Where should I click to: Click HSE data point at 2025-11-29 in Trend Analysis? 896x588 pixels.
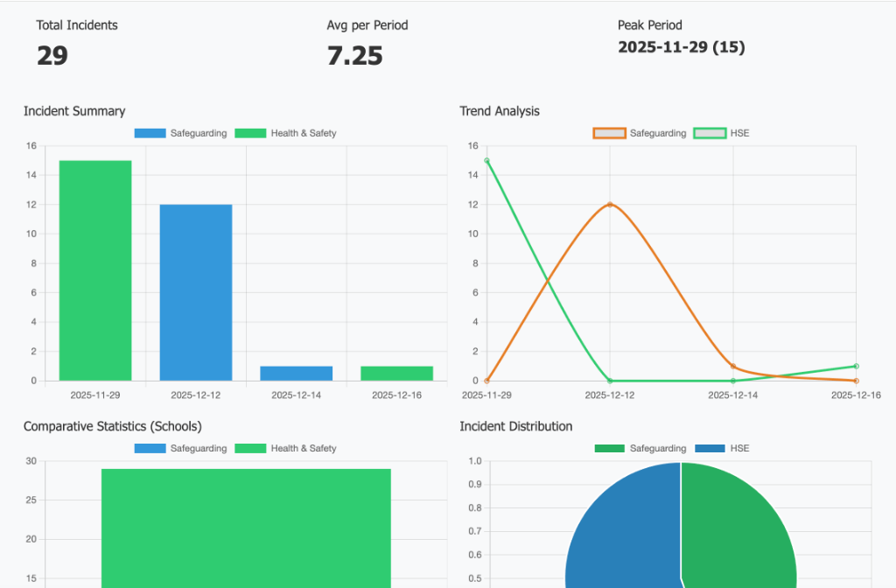[x=486, y=161]
